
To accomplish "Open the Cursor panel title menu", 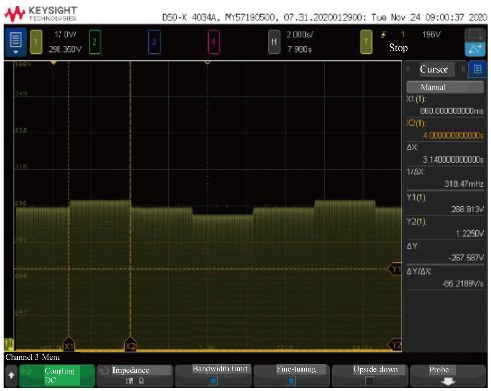I will (434, 69).
